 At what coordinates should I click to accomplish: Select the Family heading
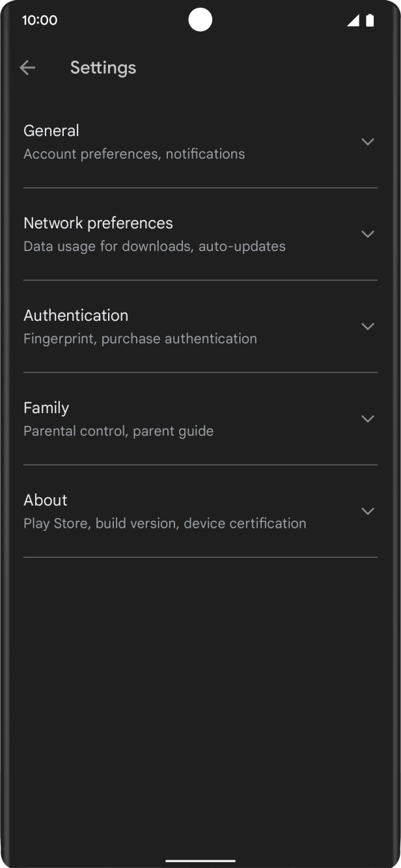pos(46,408)
